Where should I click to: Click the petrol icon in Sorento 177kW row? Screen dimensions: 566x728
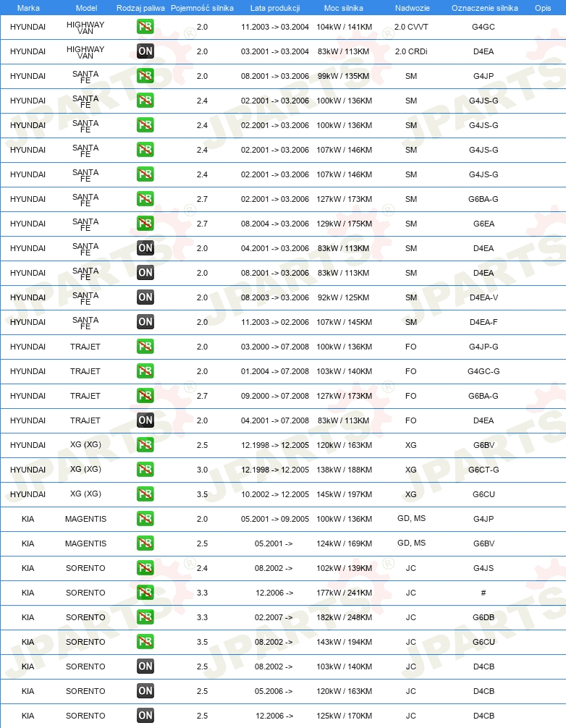click(x=145, y=593)
